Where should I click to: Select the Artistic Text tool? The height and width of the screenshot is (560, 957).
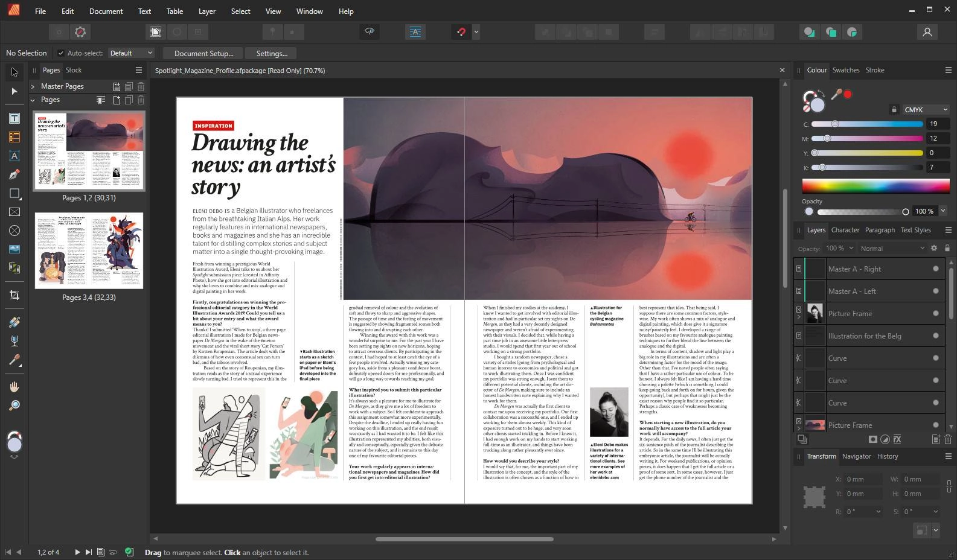(x=14, y=156)
